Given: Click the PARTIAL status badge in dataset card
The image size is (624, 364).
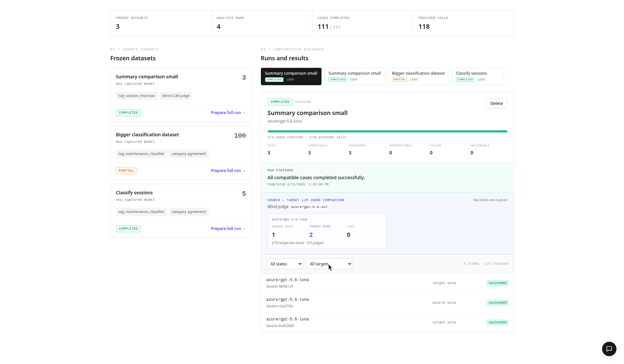Looking at the screenshot, I should click(126, 171).
